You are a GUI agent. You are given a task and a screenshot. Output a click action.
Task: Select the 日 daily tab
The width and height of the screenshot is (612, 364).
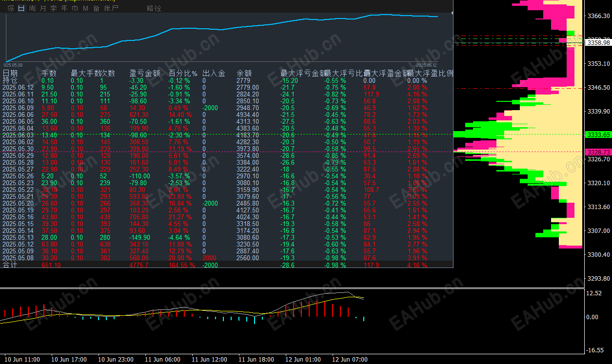[x=21, y=8]
